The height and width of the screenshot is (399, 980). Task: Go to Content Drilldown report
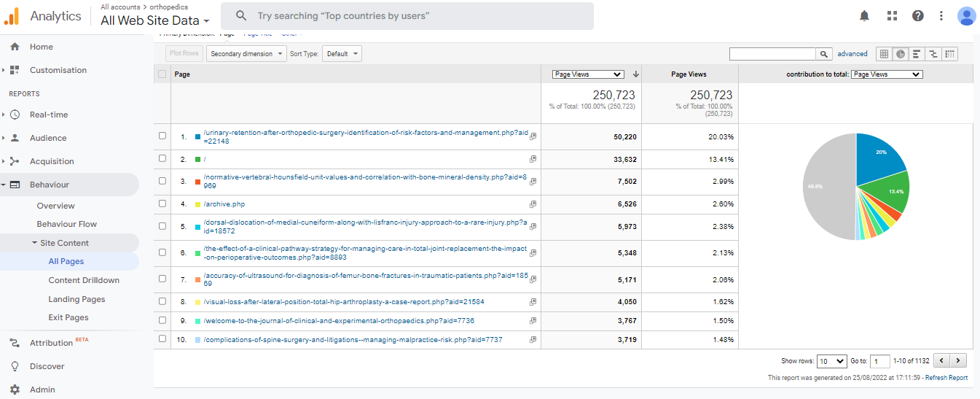click(84, 280)
